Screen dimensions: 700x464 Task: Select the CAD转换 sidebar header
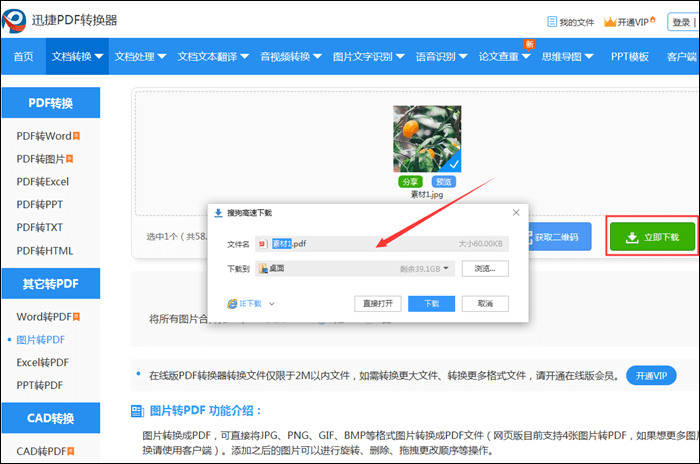coord(50,418)
